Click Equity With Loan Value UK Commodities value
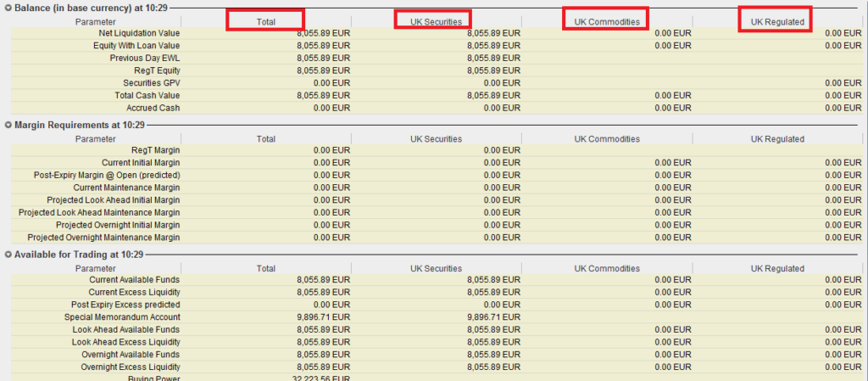 click(x=672, y=46)
